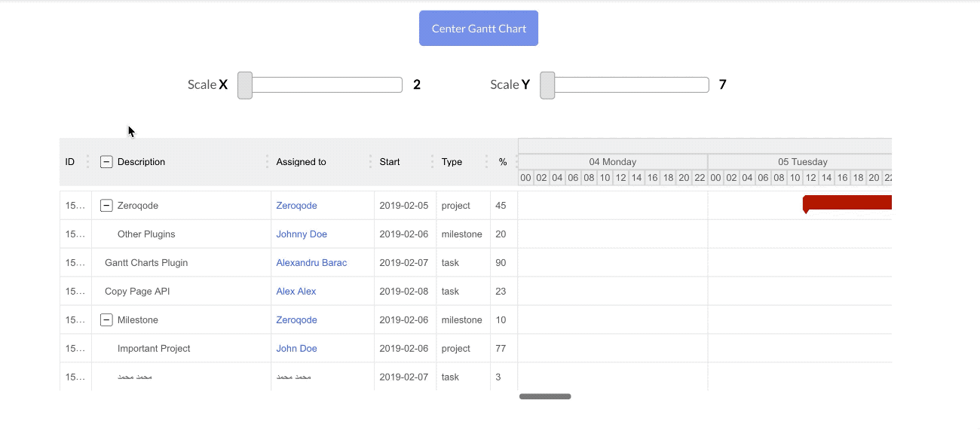Viewport: 980px width, 431px height.
Task: Open the Johnny Doe link
Action: tap(302, 234)
